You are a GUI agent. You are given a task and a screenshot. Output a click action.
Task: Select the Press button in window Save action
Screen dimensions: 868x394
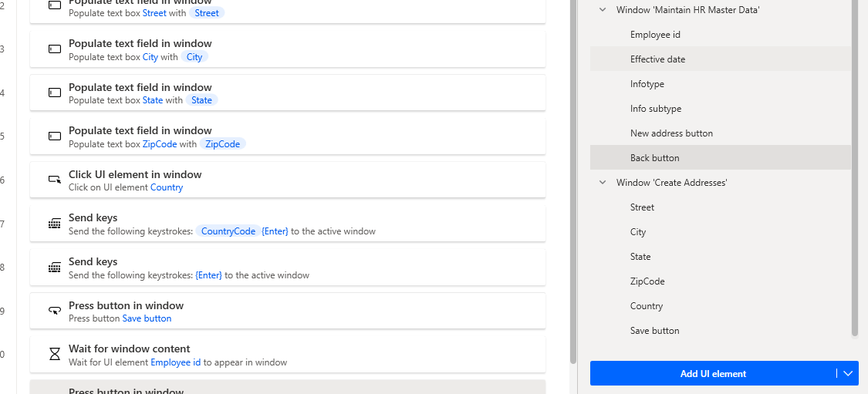click(x=288, y=311)
